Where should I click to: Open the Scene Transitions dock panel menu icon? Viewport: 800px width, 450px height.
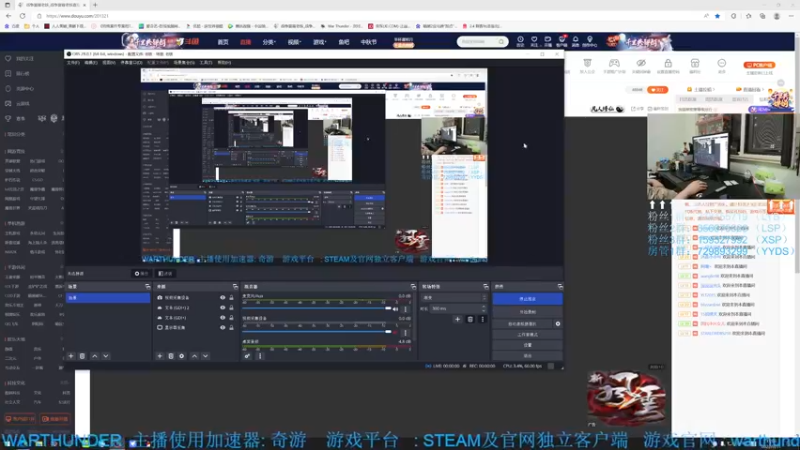(485, 287)
